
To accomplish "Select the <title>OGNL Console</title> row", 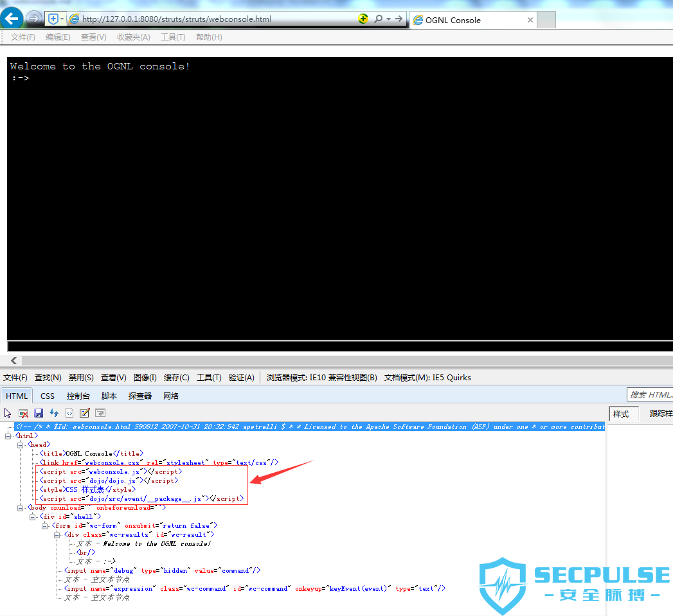I will click(x=91, y=454).
